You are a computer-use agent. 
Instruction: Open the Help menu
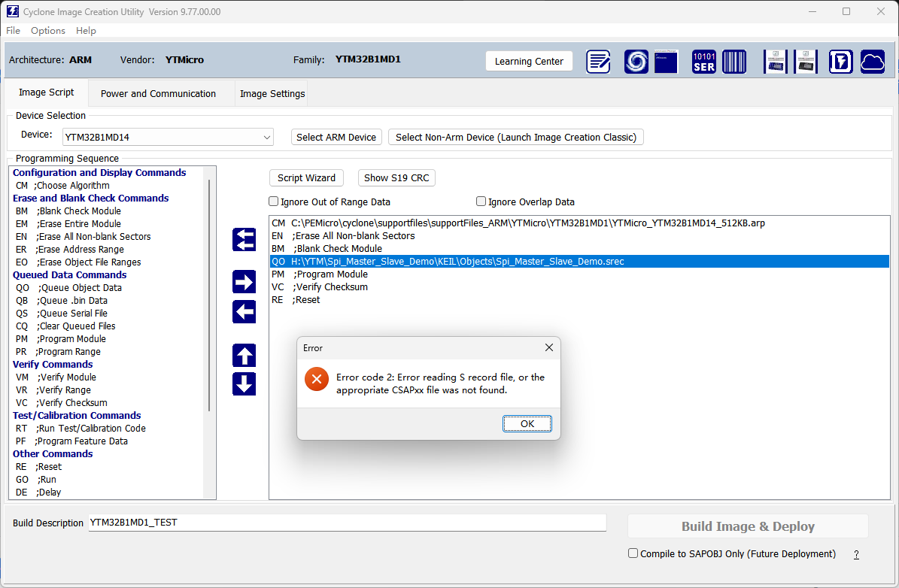pyautogui.click(x=86, y=30)
